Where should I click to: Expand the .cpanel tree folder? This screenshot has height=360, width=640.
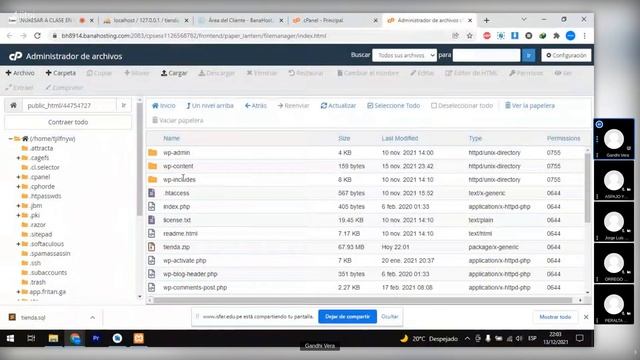point(18,177)
